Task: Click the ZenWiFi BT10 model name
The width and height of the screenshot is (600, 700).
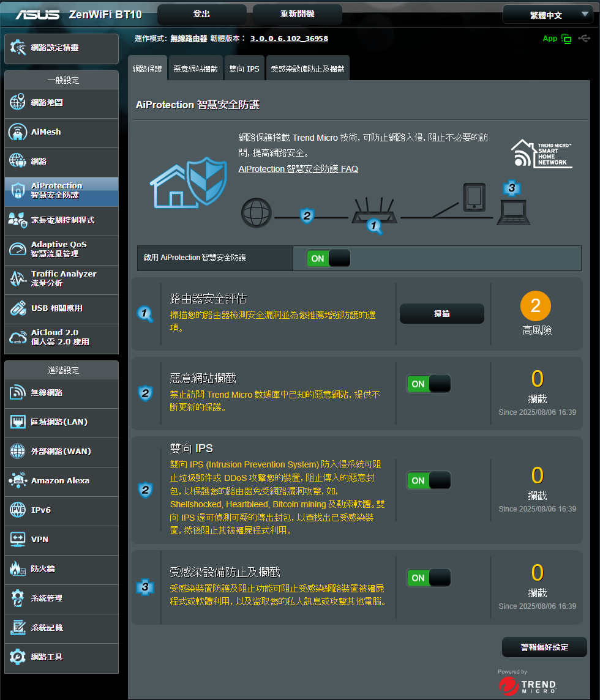Action: click(105, 15)
